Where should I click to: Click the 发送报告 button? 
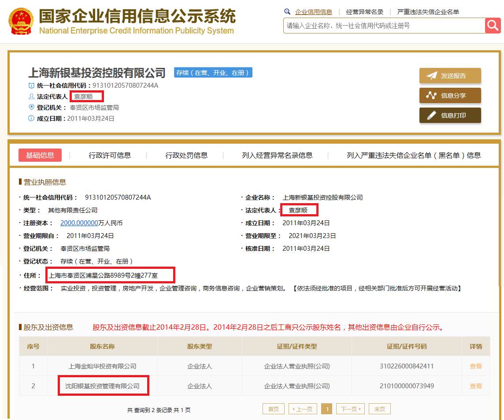click(x=450, y=75)
